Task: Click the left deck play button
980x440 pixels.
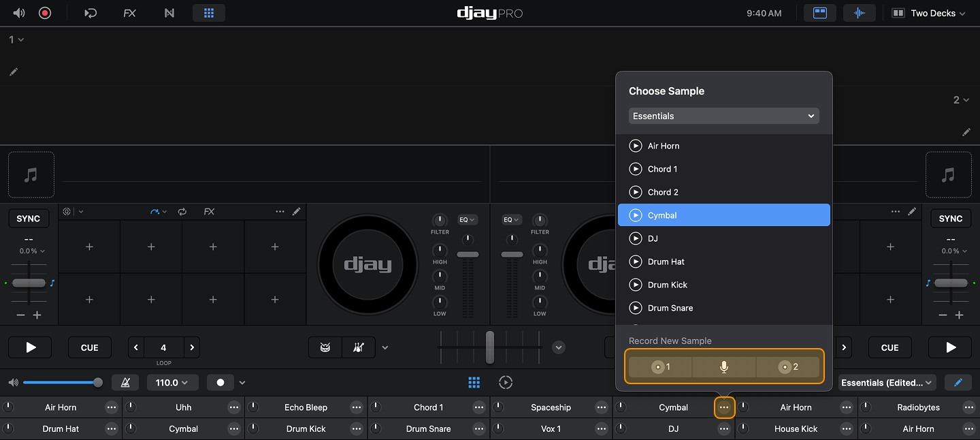Action: pyautogui.click(x=31, y=347)
